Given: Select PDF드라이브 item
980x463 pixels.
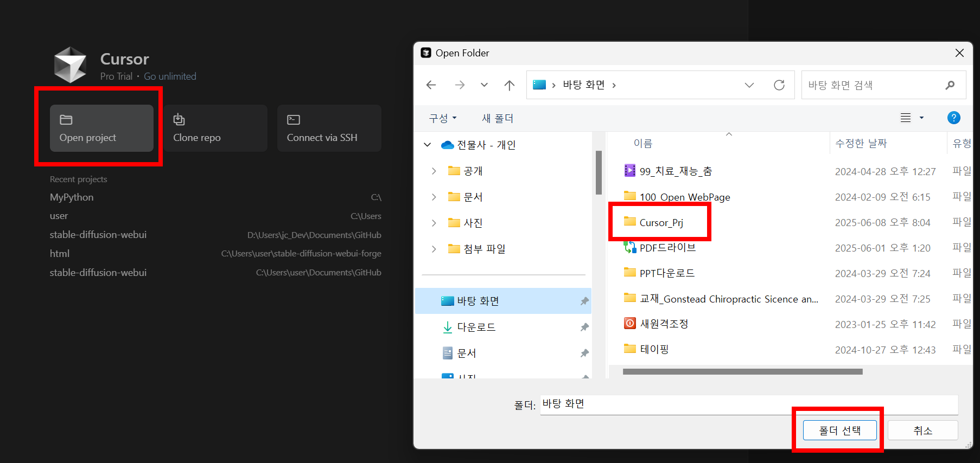Looking at the screenshot, I should pyautogui.click(x=667, y=248).
